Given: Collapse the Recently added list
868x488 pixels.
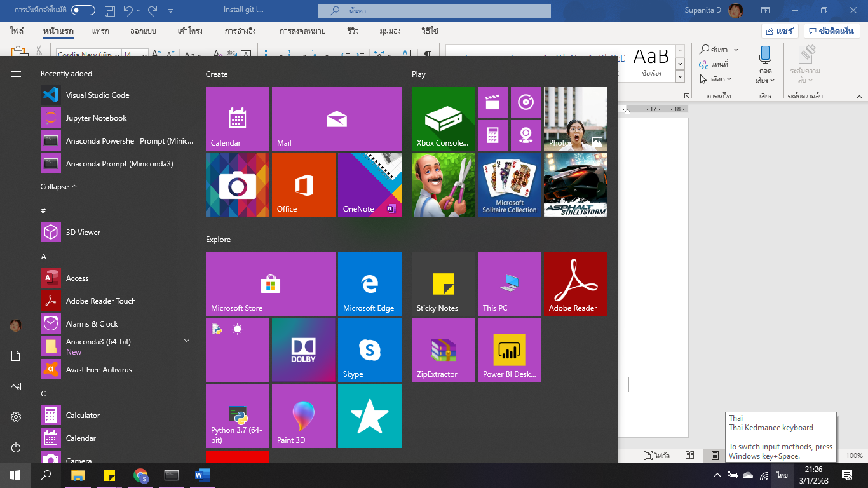Looking at the screenshot, I should pos(58,187).
